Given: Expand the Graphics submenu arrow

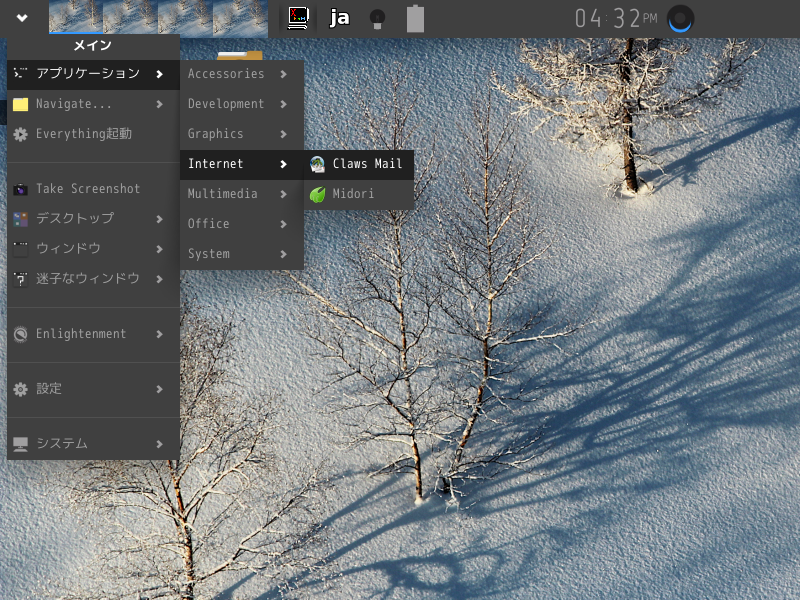Looking at the screenshot, I should click(284, 135).
